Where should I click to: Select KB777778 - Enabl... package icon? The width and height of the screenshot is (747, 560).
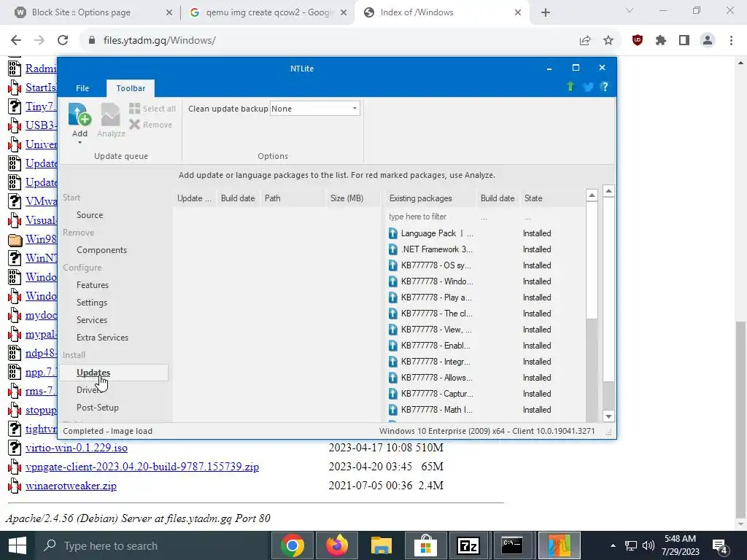(392, 346)
